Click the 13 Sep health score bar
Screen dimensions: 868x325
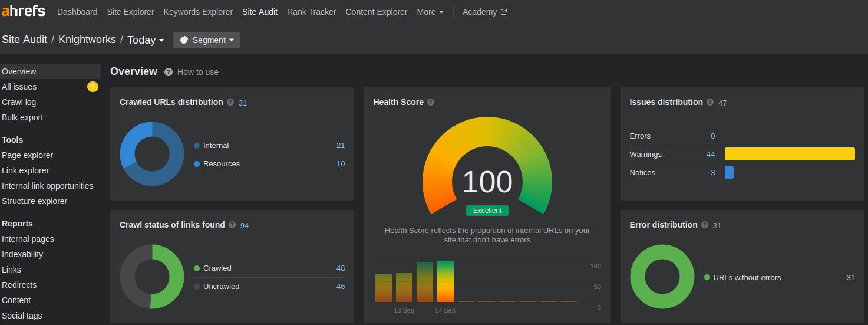pos(404,287)
